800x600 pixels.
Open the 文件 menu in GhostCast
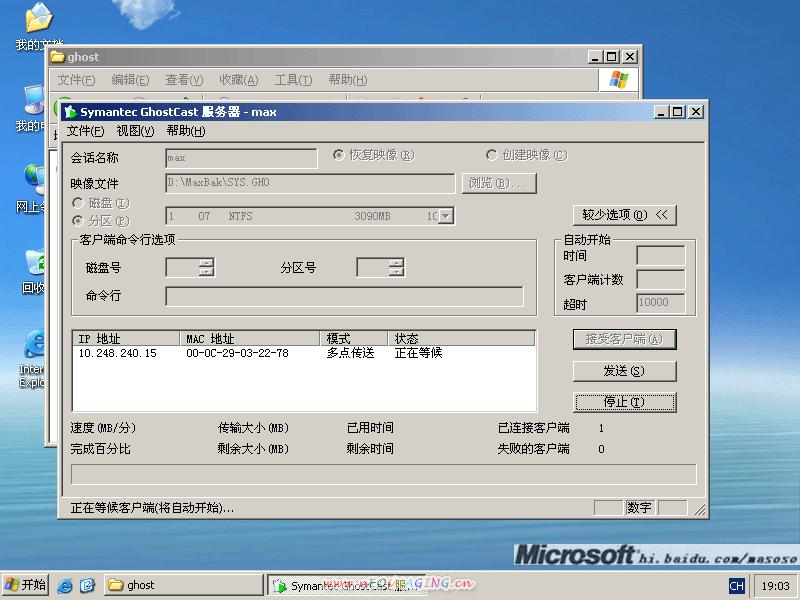(85, 131)
